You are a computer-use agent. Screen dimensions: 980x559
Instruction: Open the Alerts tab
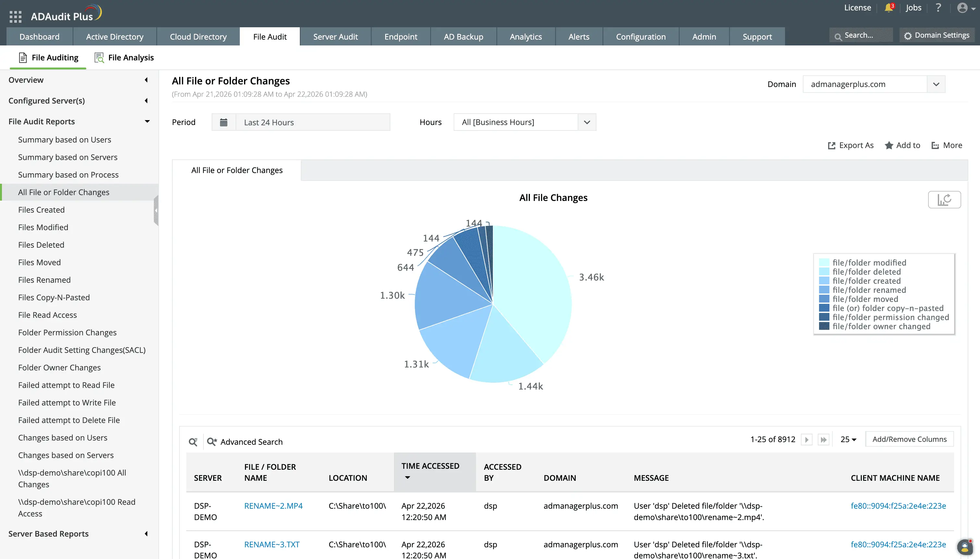point(579,36)
